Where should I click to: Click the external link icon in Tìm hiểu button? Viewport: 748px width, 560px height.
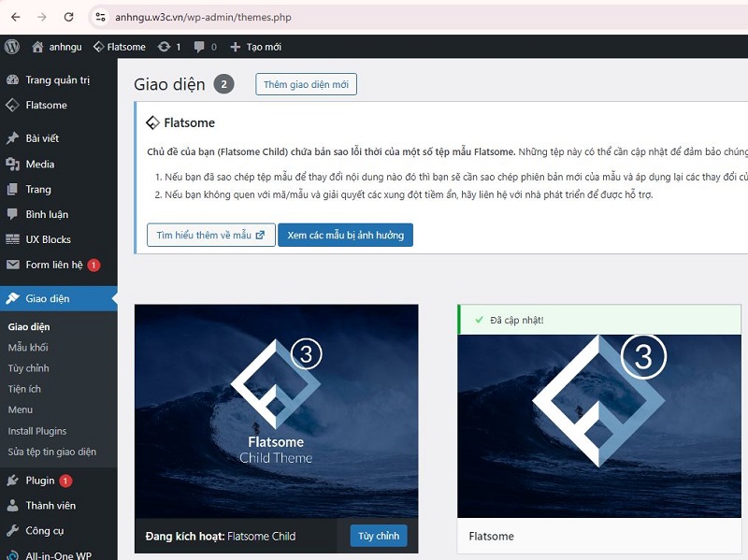[260, 236]
